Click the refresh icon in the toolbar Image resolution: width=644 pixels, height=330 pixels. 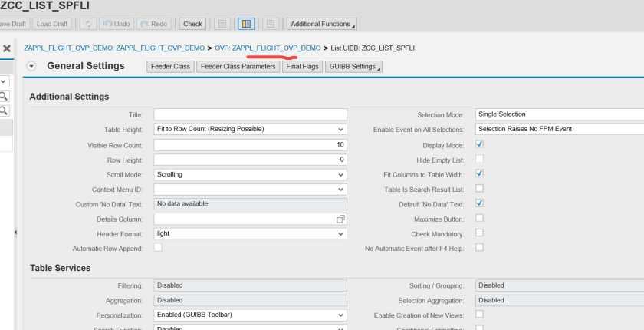click(x=88, y=24)
